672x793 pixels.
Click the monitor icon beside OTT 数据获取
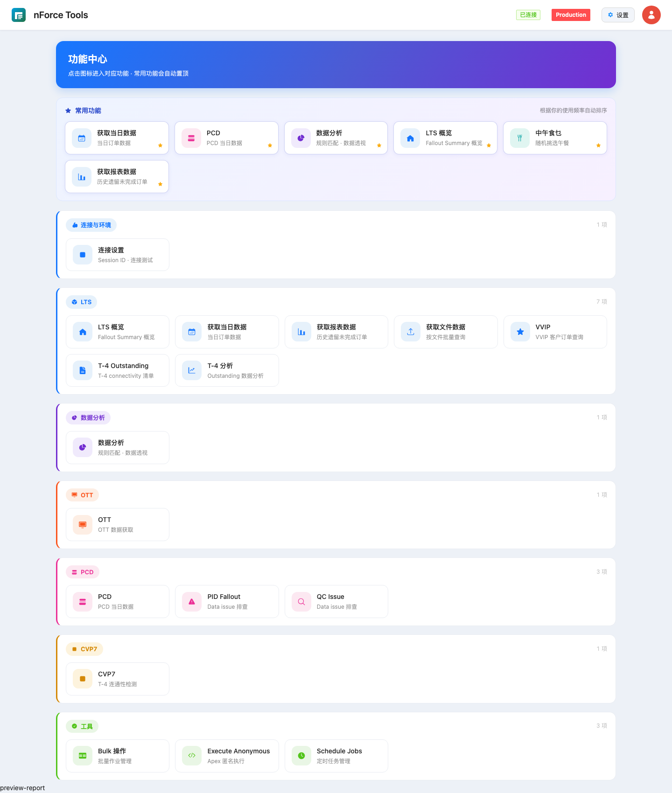click(x=83, y=524)
